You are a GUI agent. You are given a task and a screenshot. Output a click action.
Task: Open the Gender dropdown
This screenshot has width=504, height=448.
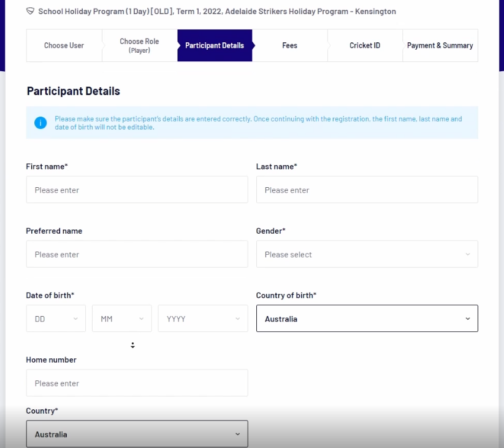pos(367,254)
